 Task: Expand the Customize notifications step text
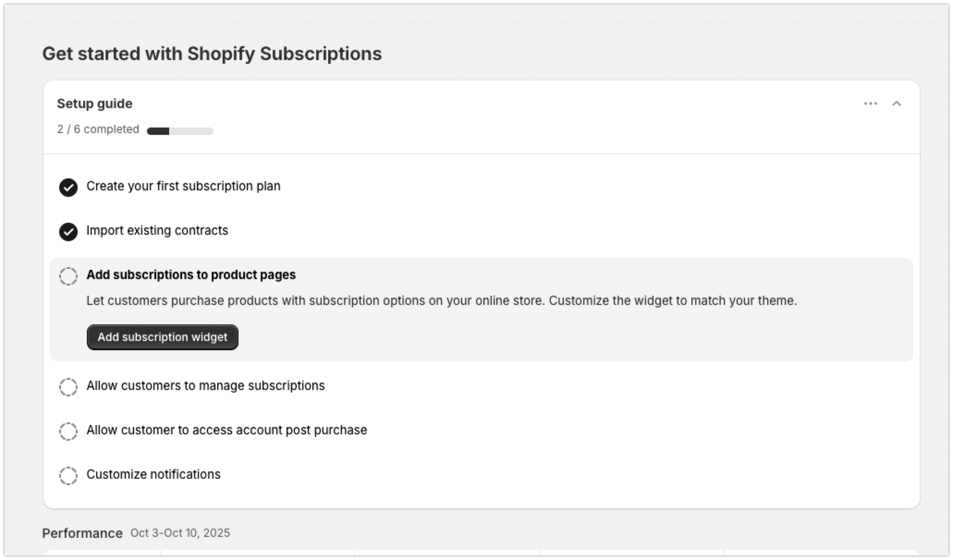click(x=153, y=475)
